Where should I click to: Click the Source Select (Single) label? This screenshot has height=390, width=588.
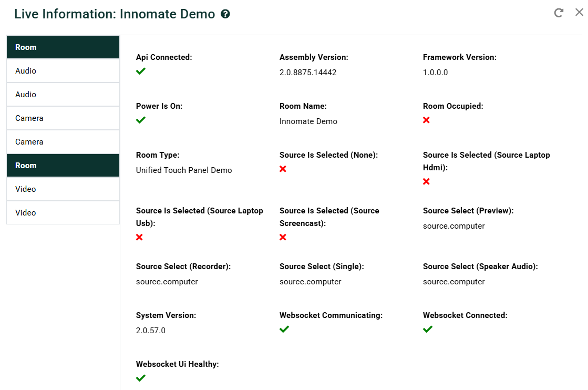[x=322, y=266]
